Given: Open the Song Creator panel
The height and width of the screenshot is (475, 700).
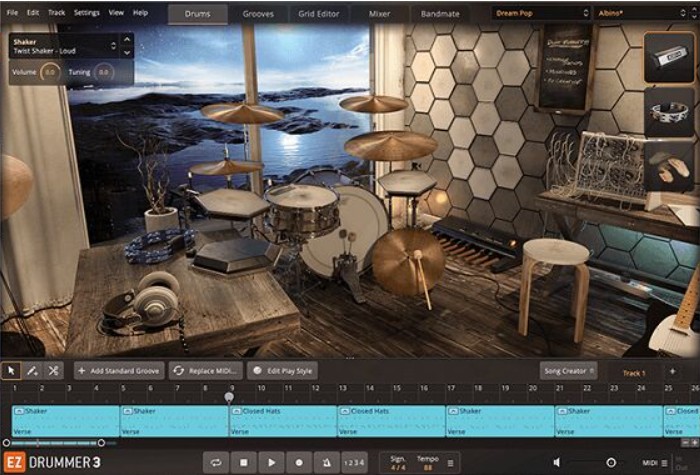Looking at the screenshot, I should pos(568,371).
